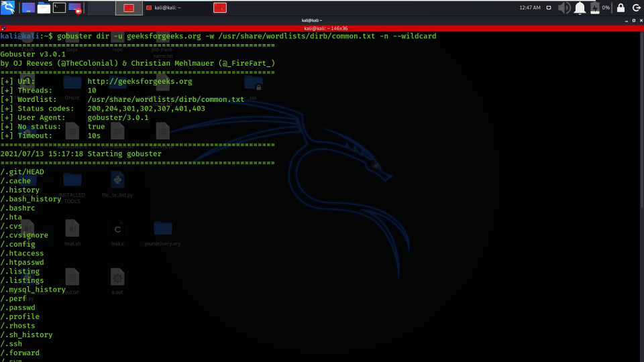Click the http://geeksforgeeks.org URL value
The height and width of the screenshot is (362, 644).
pos(140,81)
